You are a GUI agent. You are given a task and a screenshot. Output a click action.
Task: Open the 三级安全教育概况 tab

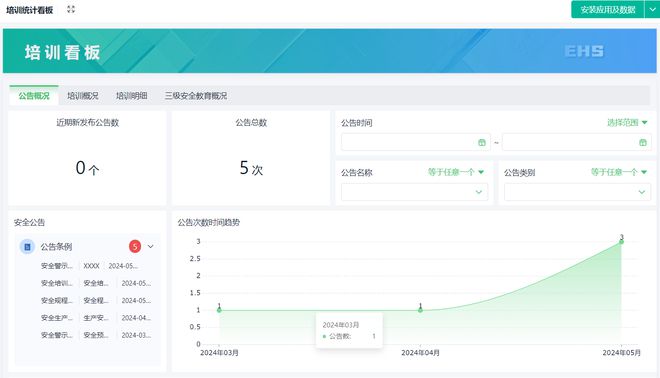[x=196, y=96]
